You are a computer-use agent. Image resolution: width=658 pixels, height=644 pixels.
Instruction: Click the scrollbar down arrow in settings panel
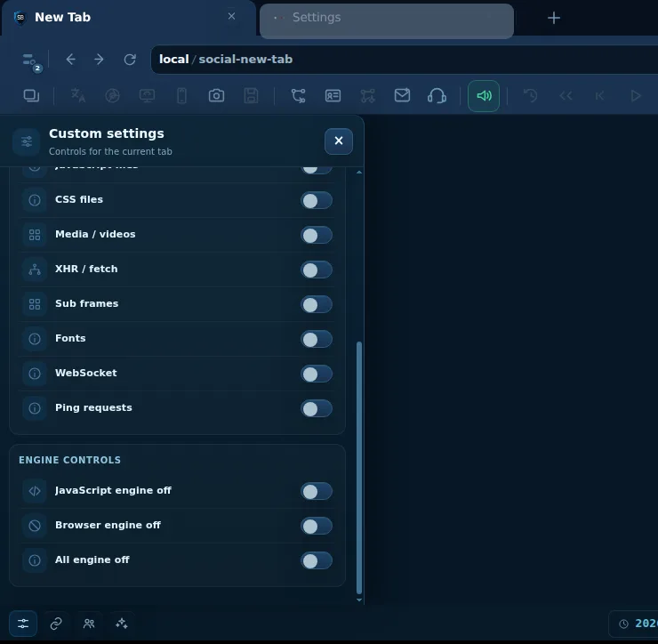(x=359, y=600)
